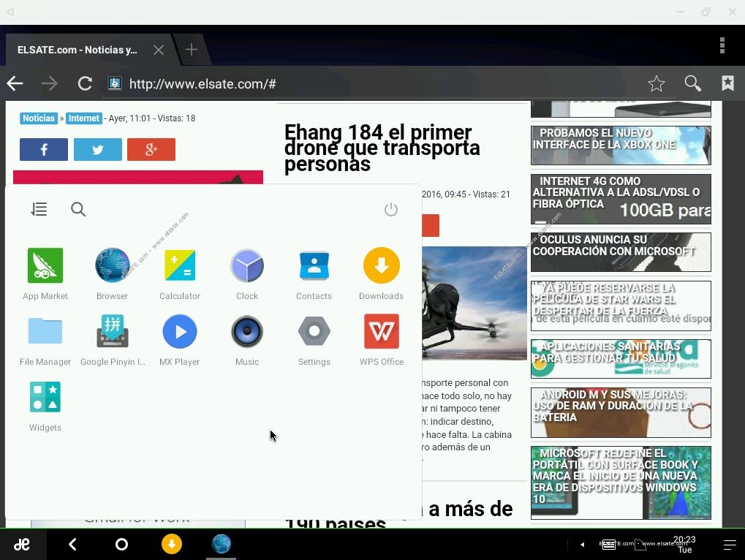
Task: Expand the system tray arrow
Action: click(583, 545)
